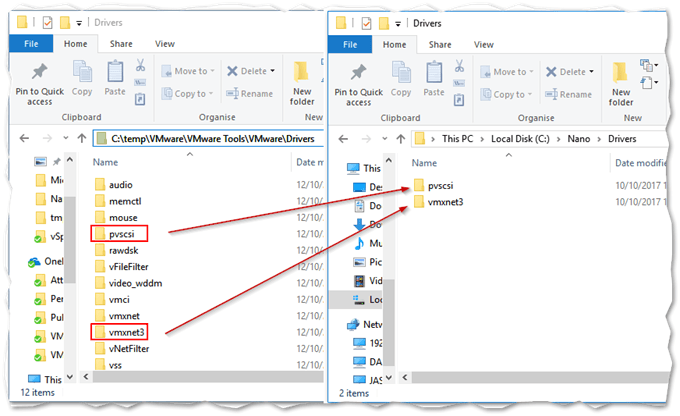680x416 pixels.
Task: Click Properties checkmark icon in right title bar
Action: tap(366, 23)
